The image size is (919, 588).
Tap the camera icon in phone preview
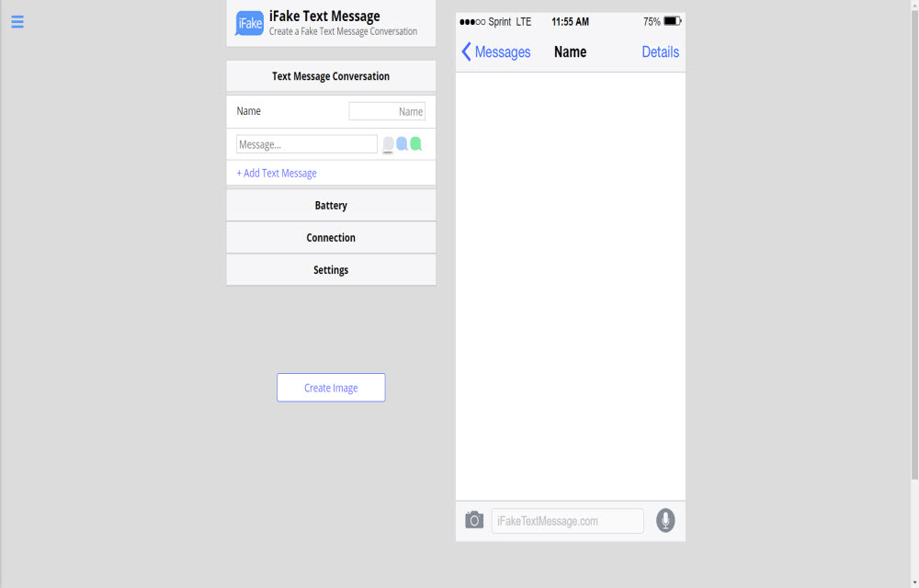click(x=474, y=519)
